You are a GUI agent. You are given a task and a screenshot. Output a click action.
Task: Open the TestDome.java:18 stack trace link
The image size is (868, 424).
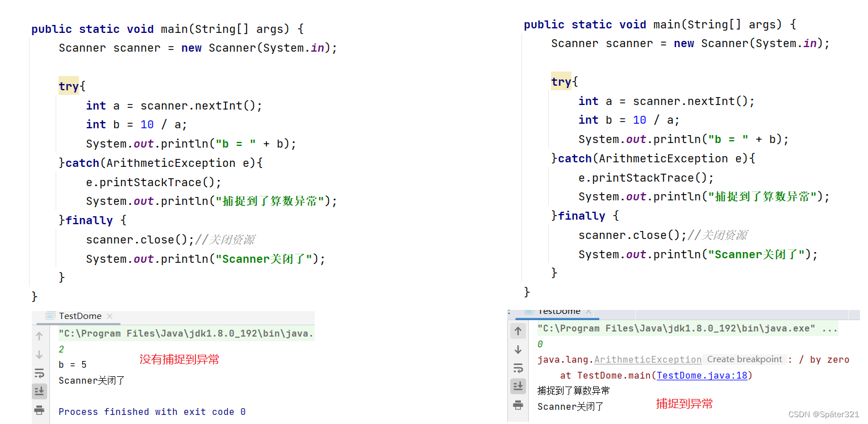pos(702,375)
